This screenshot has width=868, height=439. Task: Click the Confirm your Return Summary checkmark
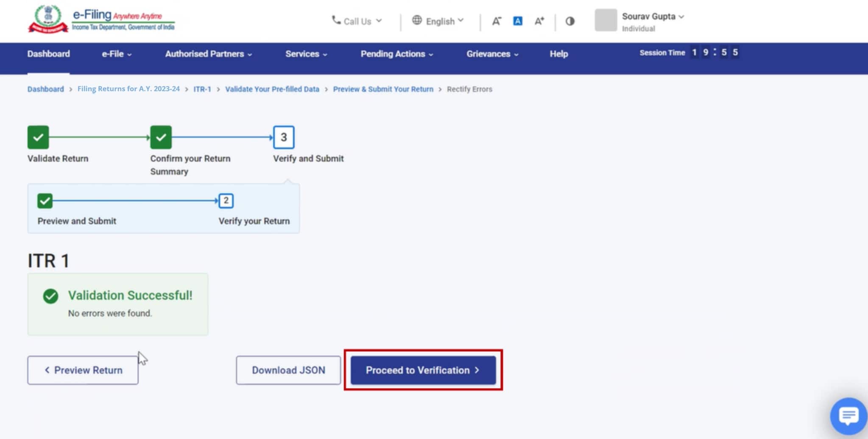(161, 137)
